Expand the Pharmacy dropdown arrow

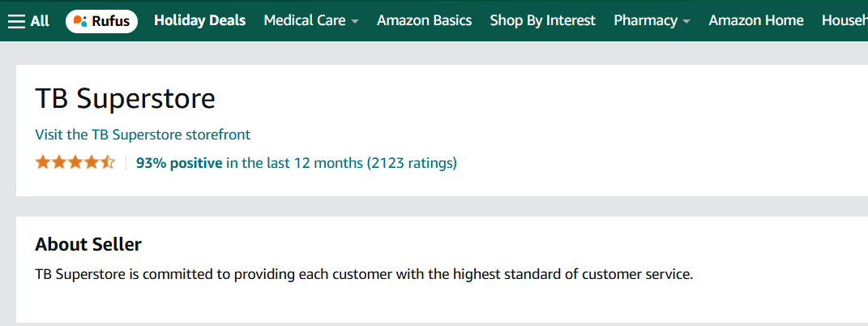pyautogui.click(x=686, y=22)
